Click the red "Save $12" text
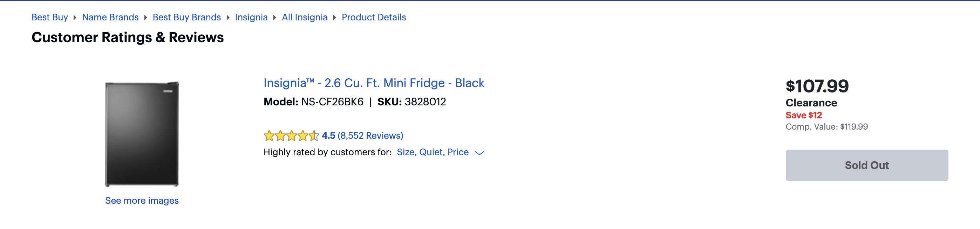Viewport: 980px width, 229px height. [803, 115]
